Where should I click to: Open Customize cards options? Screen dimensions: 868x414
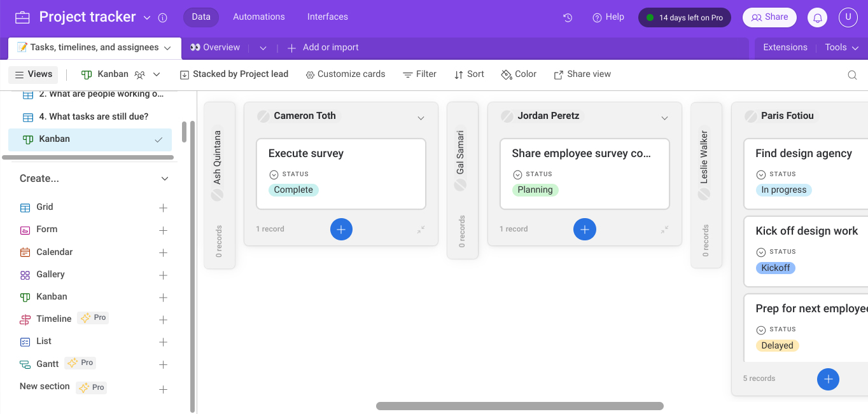pos(346,74)
